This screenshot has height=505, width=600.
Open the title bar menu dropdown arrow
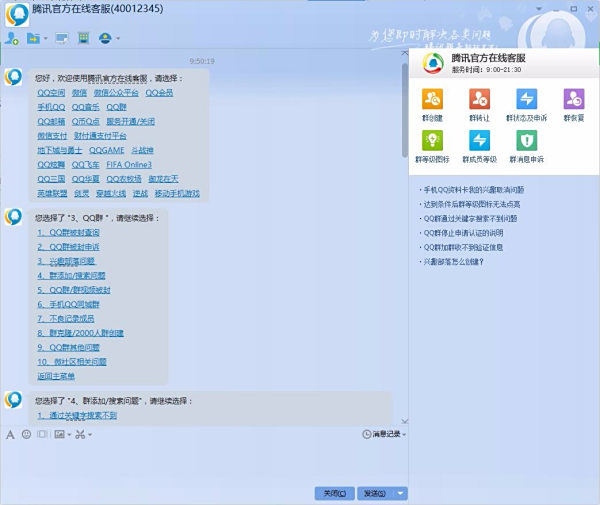pos(539,9)
